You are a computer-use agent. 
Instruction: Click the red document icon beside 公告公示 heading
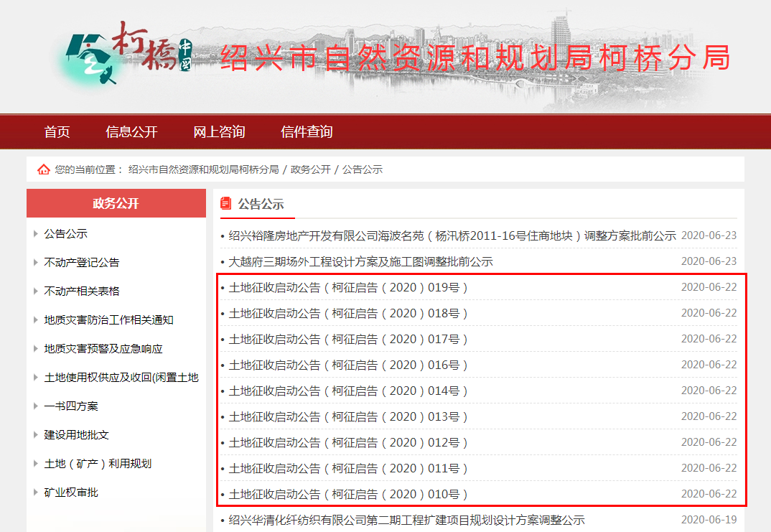(x=226, y=204)
